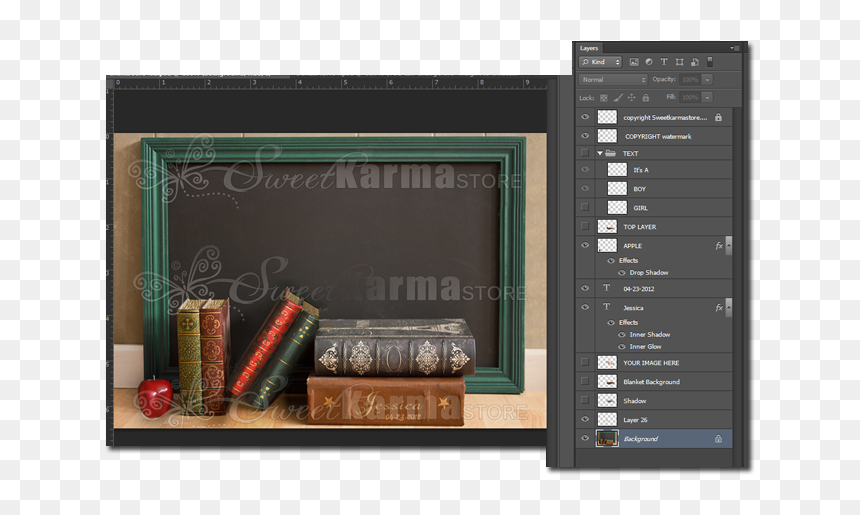Click padlock on copyright Sweetkarmastore layer

(718, 117)
